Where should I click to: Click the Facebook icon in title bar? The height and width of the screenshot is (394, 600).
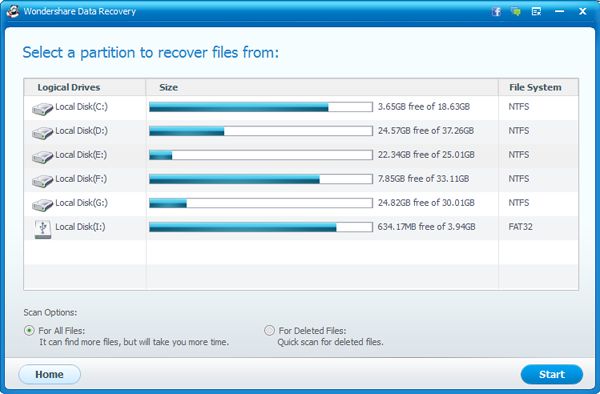[x=496, y=11]
